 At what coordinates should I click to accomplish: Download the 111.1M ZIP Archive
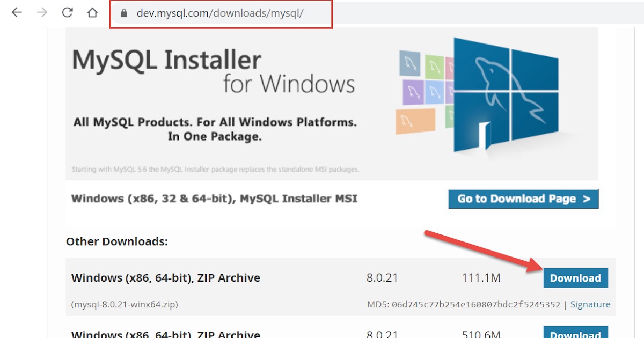pos(575,278)
